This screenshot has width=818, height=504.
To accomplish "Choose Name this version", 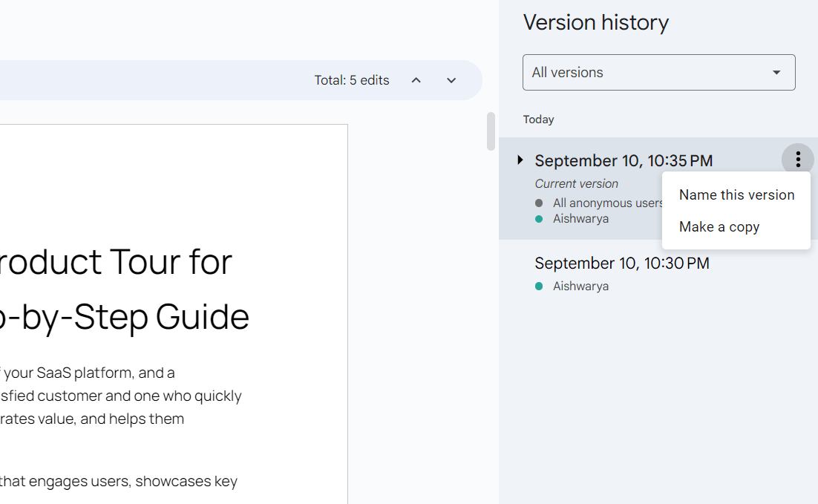I will point(736,195).
